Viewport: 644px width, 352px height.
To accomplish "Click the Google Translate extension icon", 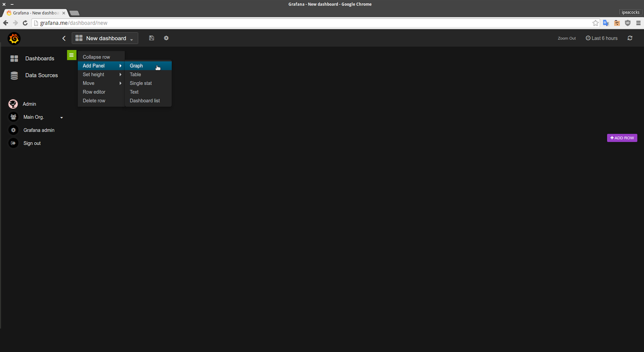I will (606, 23).
